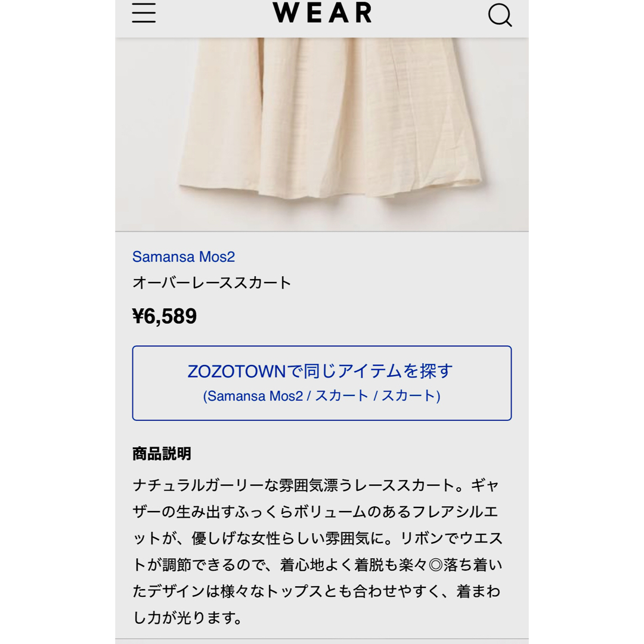Click the price ¥6,589
This screenshot has height=644, width=644.
click(165, 316)
